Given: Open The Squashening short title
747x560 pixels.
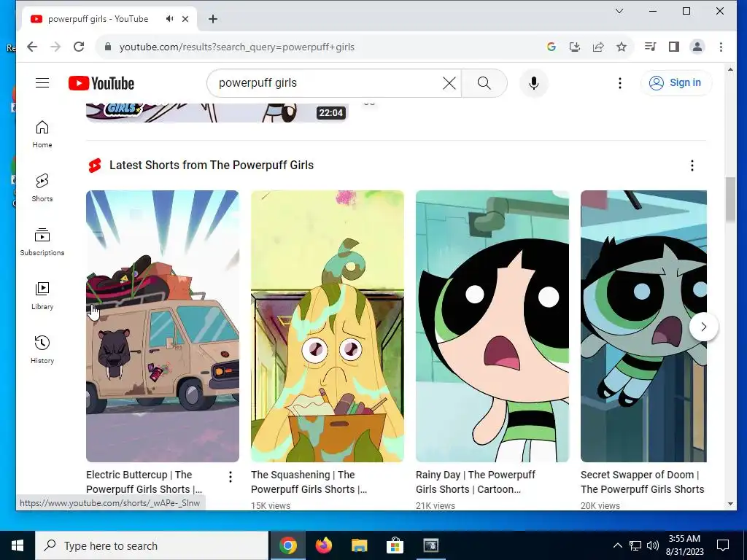Looking at the screenshot, I should point(309,482).
